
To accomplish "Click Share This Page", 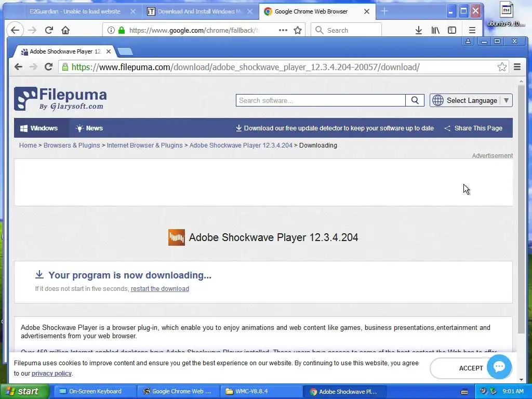I will 473,128.
